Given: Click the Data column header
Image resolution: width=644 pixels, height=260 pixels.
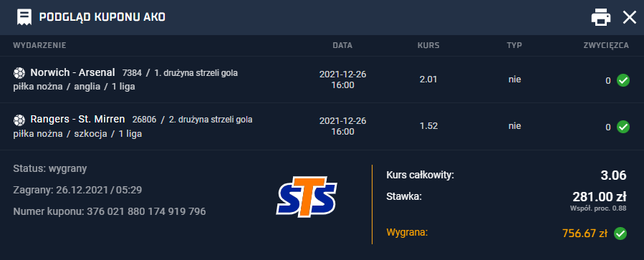Looking at the screenshot, I should click(342, 46).
